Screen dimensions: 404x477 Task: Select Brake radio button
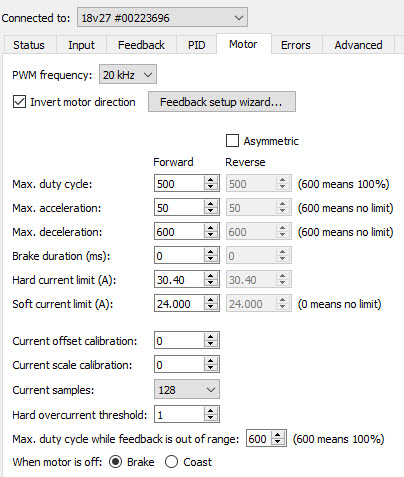click(115, 462)
